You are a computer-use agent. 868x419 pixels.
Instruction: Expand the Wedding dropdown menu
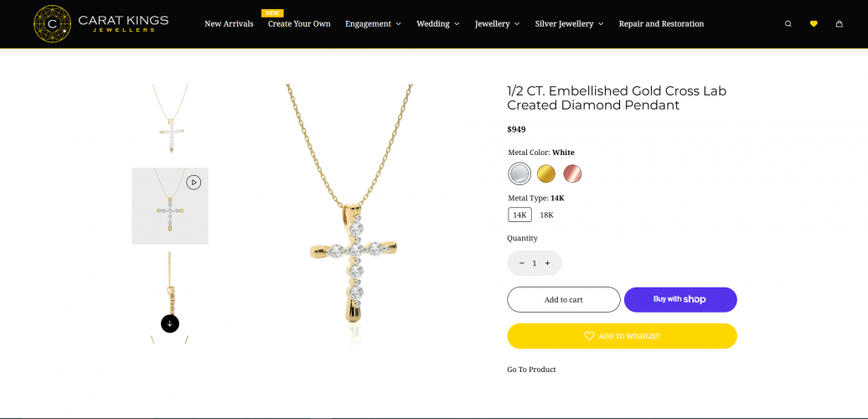(437, 23)
